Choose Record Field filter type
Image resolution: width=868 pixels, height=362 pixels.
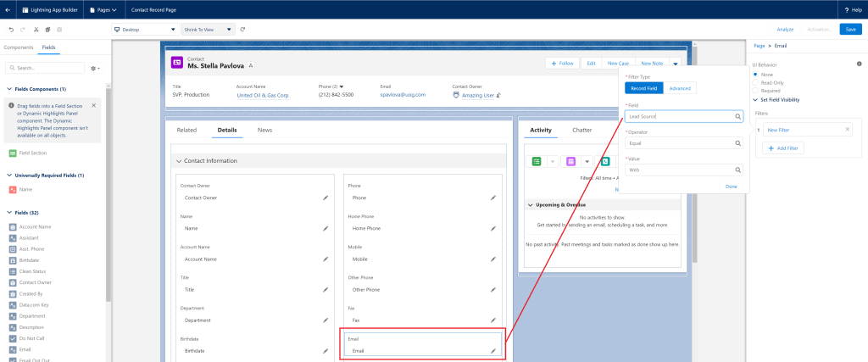644,88
